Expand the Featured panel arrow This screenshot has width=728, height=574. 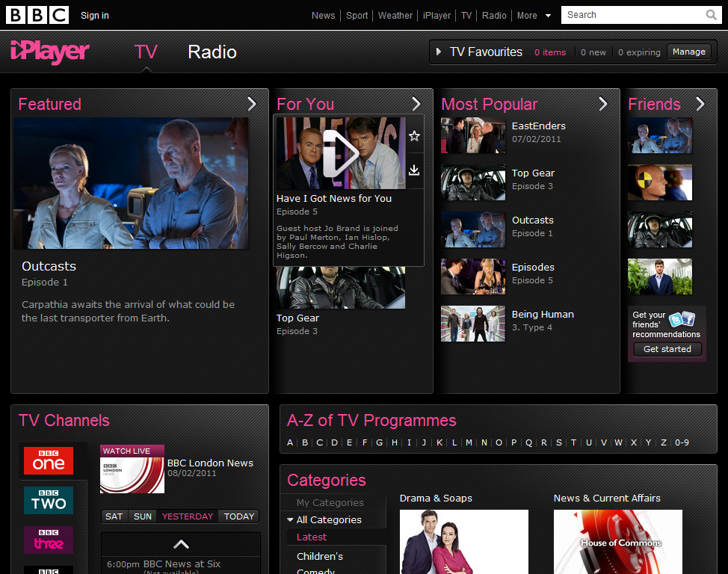[x=252, y=104]
